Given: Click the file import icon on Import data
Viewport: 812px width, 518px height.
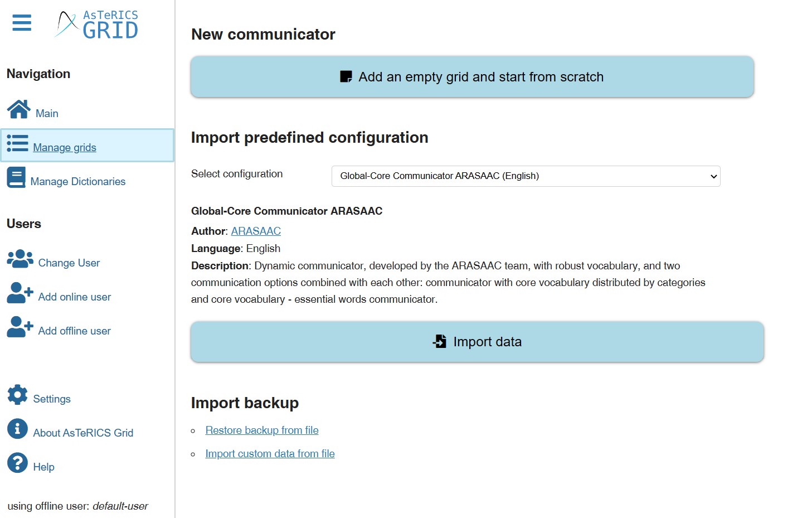Looking at the screenshot, I should [x=440, y=341].
